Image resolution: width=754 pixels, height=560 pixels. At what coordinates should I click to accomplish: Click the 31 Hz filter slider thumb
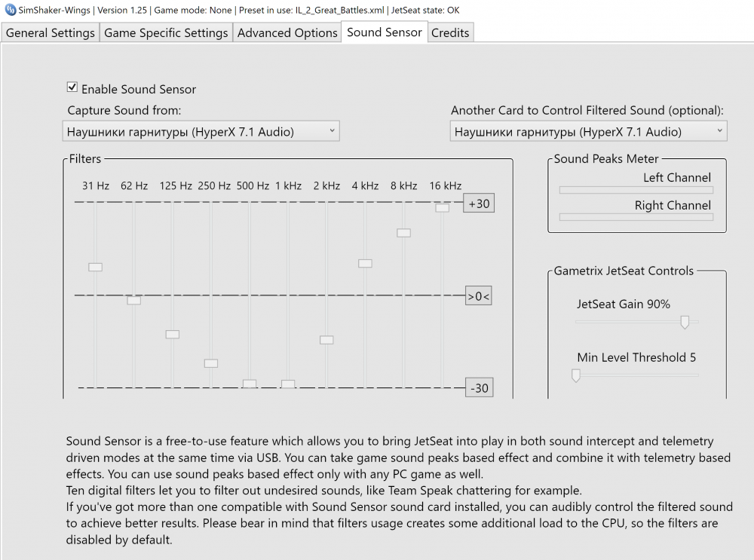point(95,268)
